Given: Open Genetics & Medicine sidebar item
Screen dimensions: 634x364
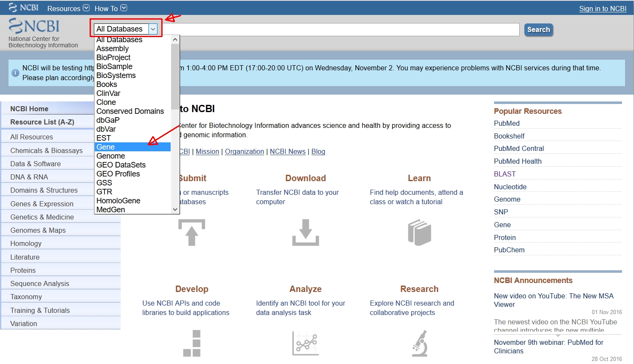Looking at the screenshot, I should pos(42,217).
